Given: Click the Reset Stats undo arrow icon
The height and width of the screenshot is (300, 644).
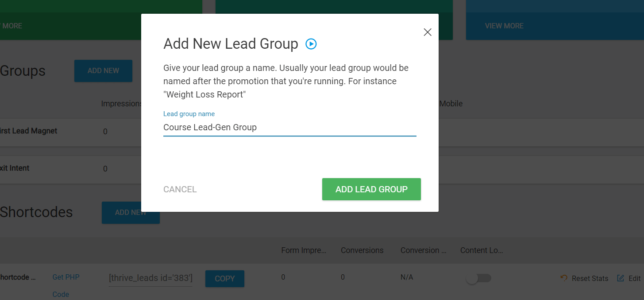Looking at the screenshot, I should pos(564,278).
